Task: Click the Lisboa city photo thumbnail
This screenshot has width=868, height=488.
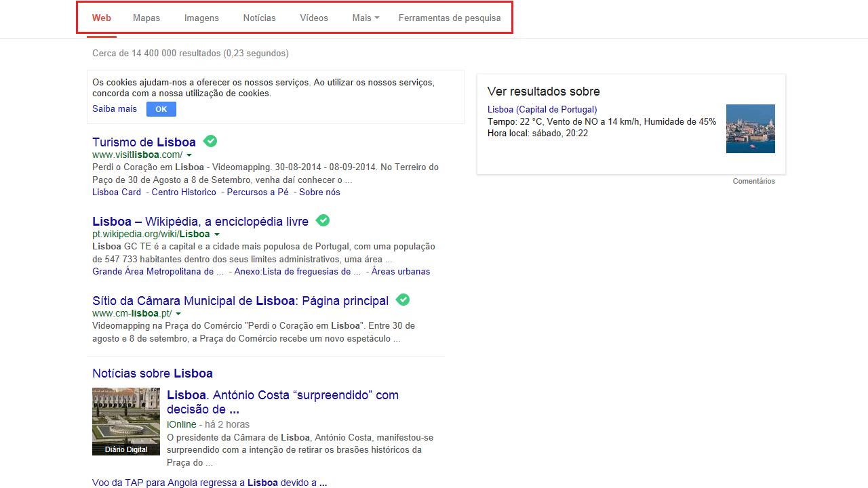Action: tap(751, 129)
